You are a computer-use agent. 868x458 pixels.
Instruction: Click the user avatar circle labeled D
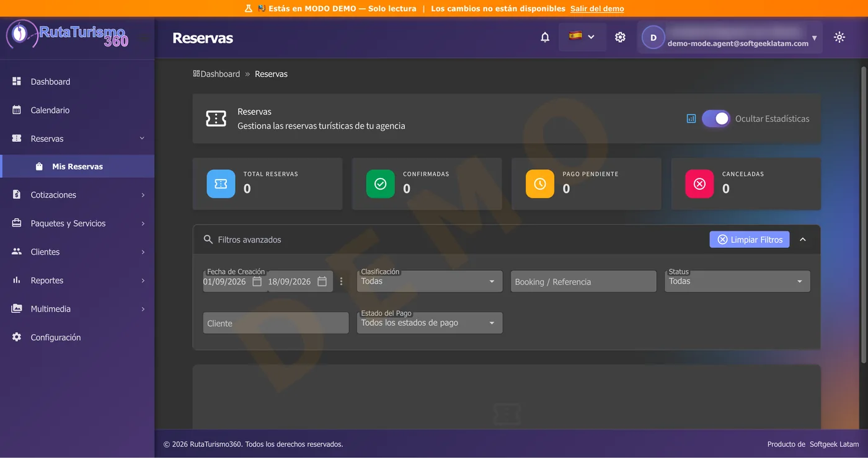tap(653, 37)
